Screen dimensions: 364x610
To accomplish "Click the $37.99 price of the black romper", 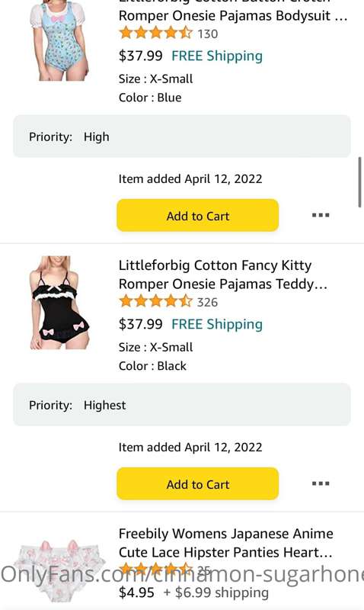I will pyautogui.click(x=141, y=324).
